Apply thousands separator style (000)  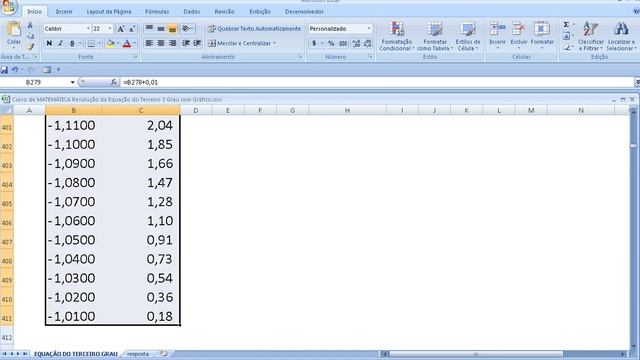point(343,43)
